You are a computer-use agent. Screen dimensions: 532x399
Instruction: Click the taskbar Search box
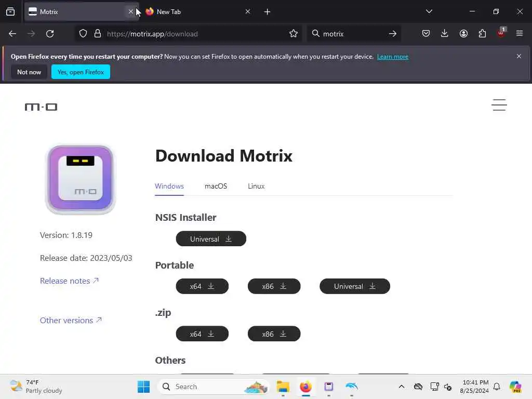coord(214,387)
